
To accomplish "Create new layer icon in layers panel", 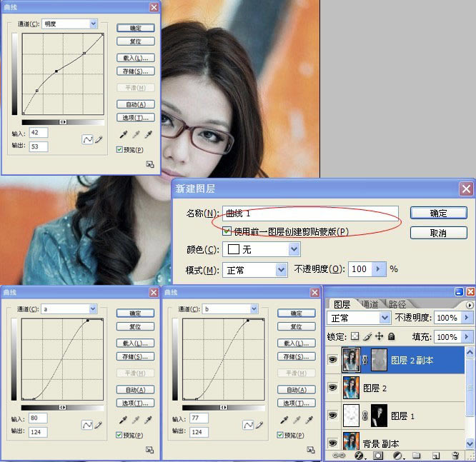I will (x=436, y=456).
